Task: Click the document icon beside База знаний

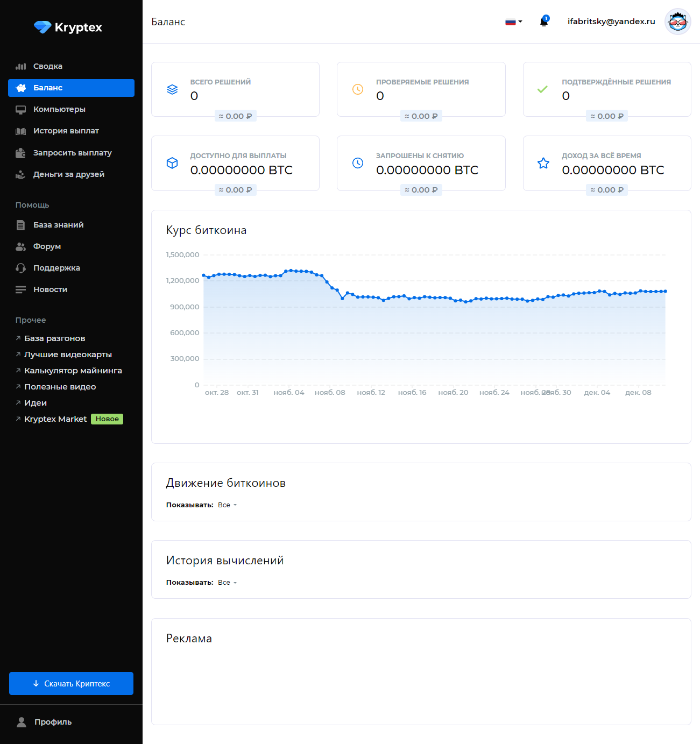Action: click(x=21, y=225)
